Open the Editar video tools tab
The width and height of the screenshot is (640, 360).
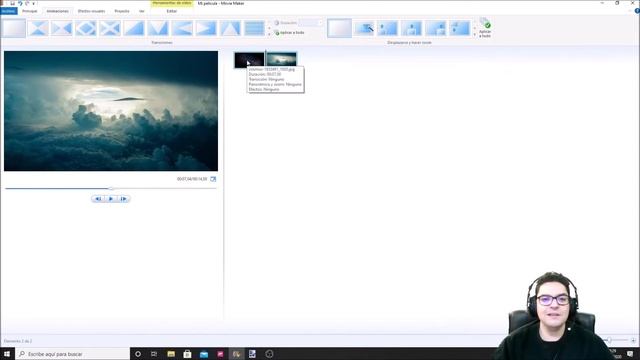(x=171, y=11)
